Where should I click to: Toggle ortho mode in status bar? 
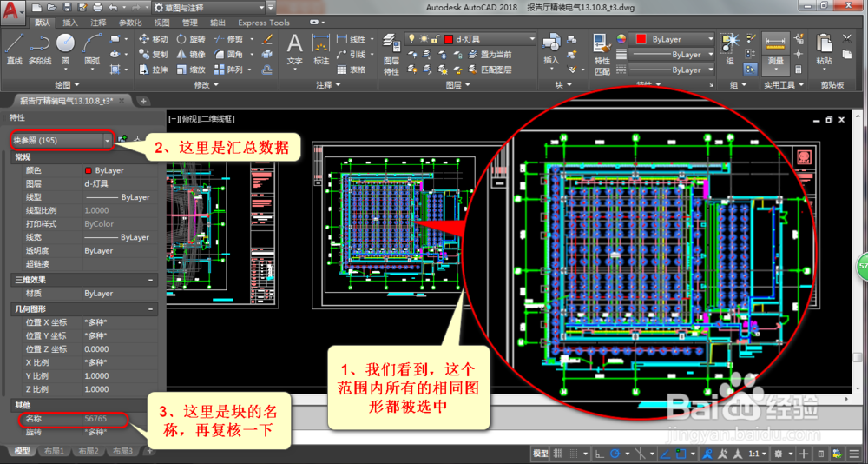pos(600,453)
